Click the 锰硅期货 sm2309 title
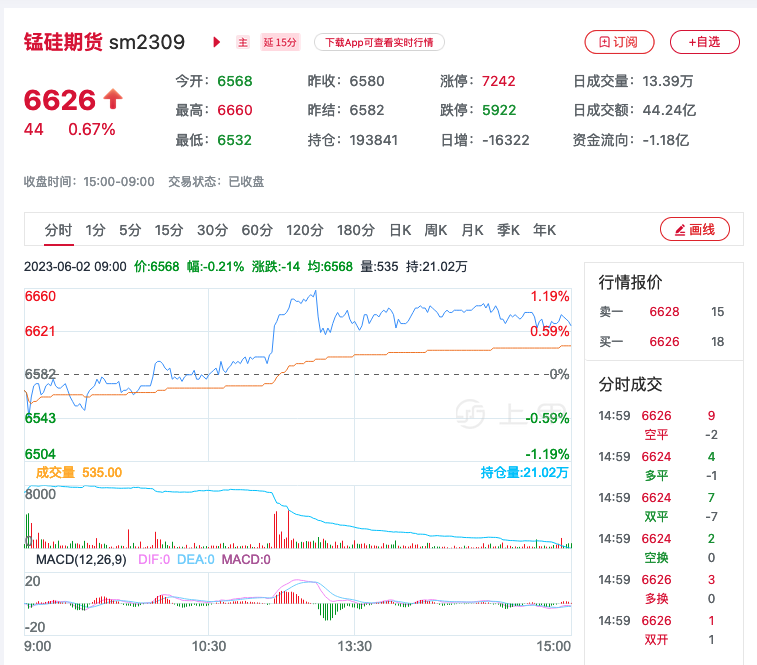 104,42
